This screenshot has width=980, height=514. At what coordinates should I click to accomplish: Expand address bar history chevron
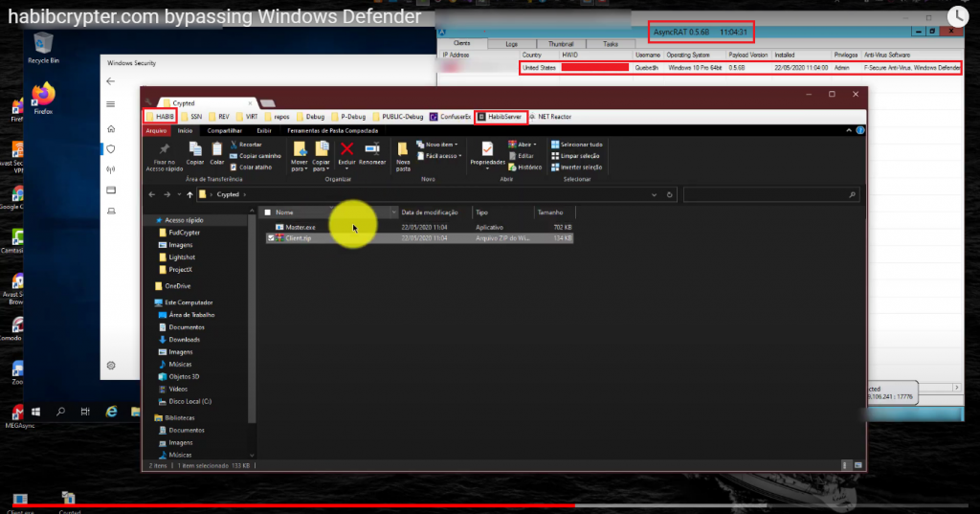click(655, 194)
